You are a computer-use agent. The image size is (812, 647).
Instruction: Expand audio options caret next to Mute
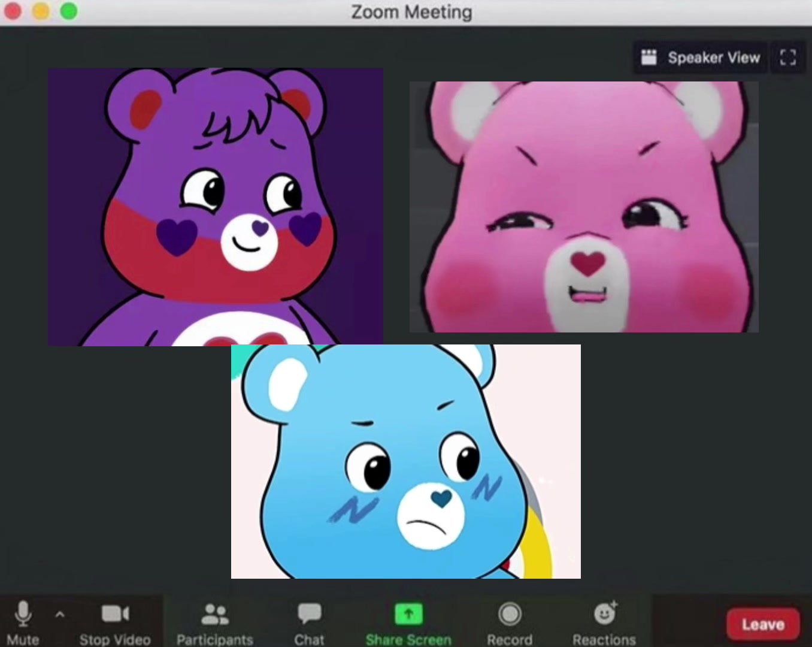[60, 614]
